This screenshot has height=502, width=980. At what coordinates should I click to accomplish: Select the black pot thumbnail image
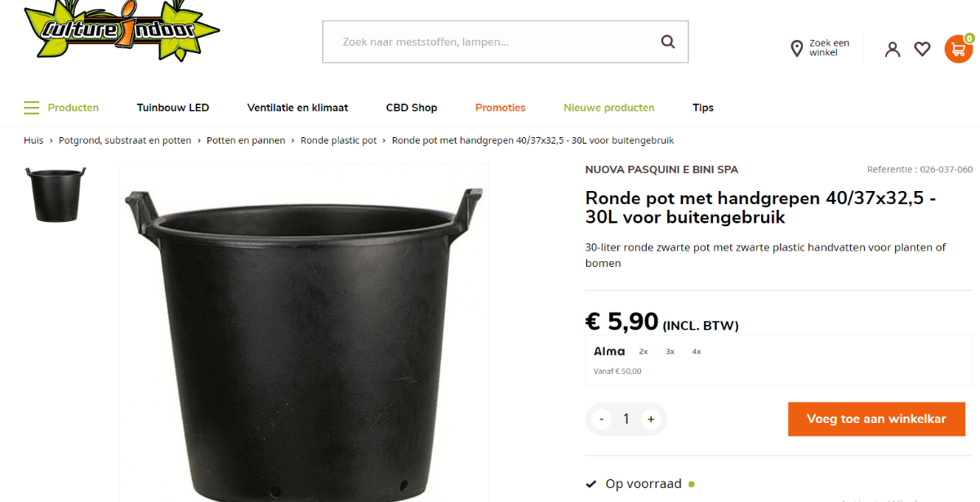click(56, 194)
